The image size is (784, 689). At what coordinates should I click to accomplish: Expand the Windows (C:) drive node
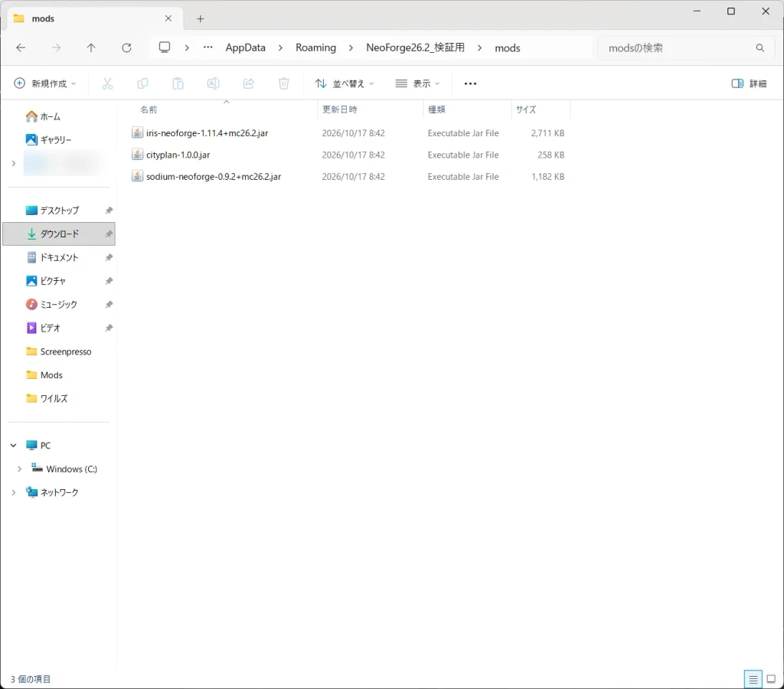pyautogui.click(x=19, y=469)
